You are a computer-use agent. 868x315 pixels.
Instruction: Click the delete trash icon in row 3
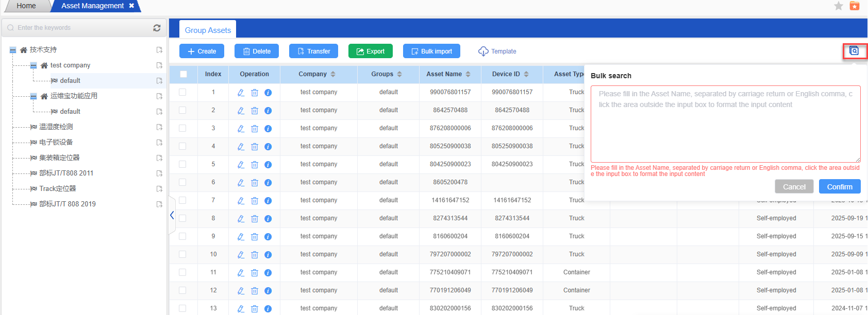255,129
